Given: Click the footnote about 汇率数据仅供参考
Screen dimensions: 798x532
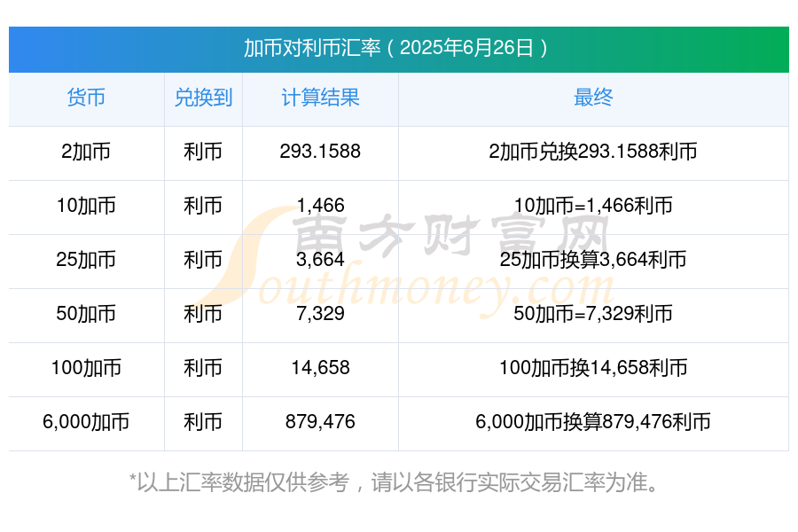Looking at the screenshot, I should (x=395, y=482).
